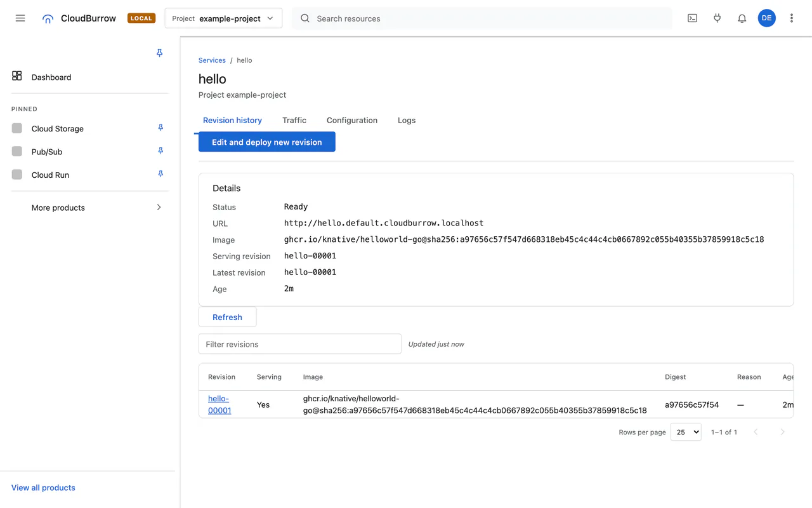Unpin Cloud Run using its pin icon
Image resolution: width=812 pixels, height=508 pixels.
pyautogui.click(x=160, y=174)
